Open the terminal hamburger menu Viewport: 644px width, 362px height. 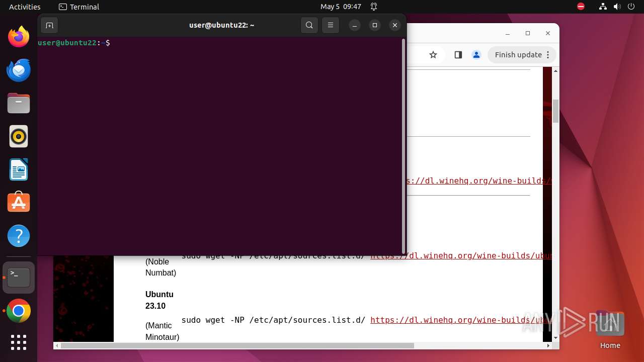pos(331,25)
